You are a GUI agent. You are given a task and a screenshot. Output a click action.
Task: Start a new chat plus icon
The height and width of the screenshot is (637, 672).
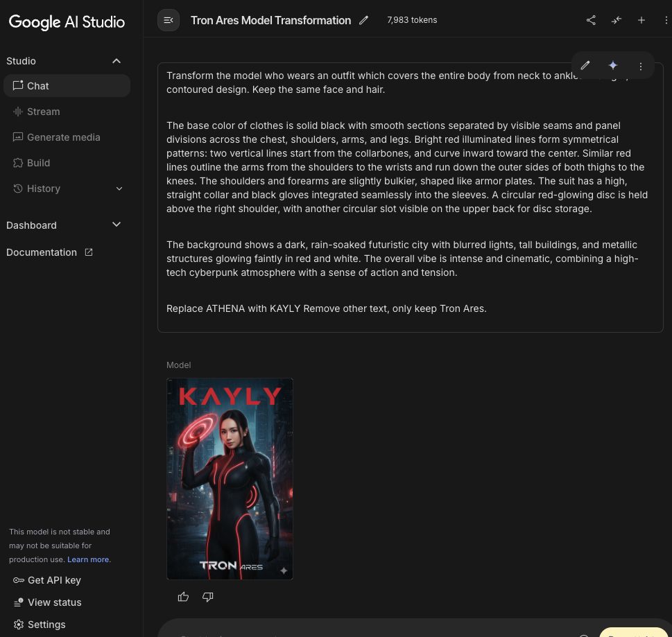[641, 20]
